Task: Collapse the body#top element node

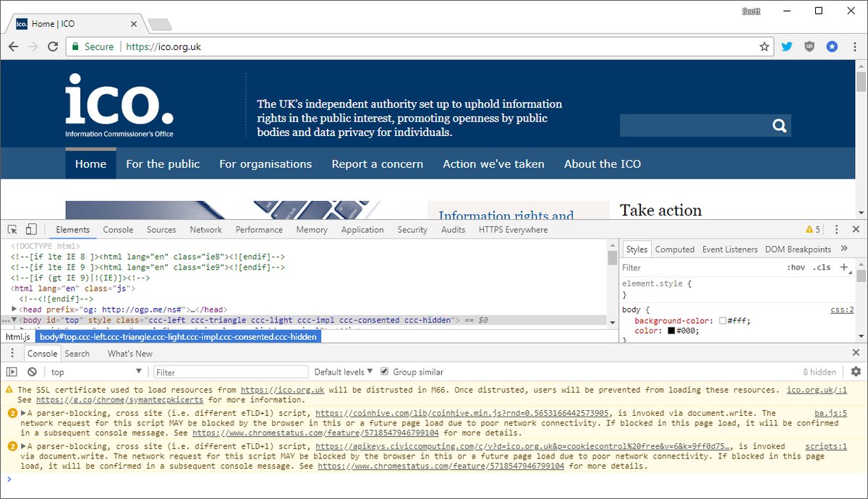Action: point(14,320)
